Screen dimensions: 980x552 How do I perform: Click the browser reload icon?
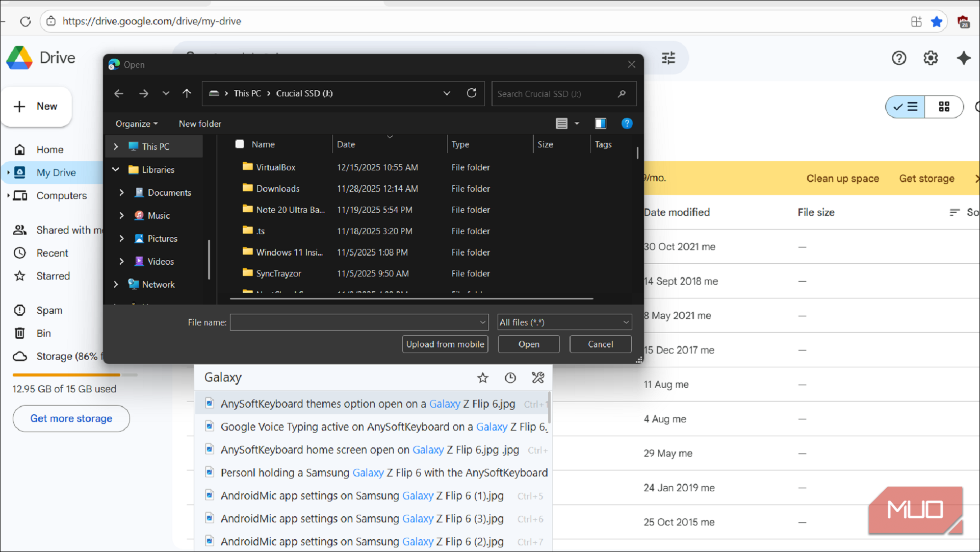[25, 21]
